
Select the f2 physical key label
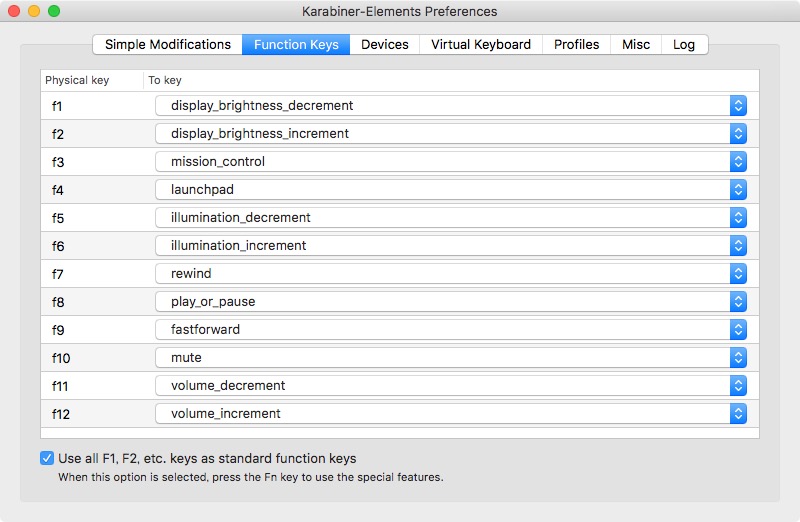[x=58, y=134]
